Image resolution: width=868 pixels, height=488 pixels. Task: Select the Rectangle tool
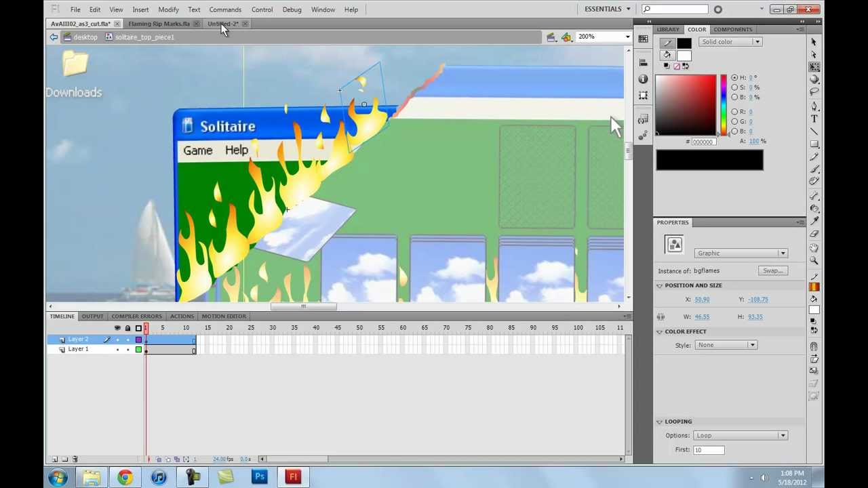point(814,144)
